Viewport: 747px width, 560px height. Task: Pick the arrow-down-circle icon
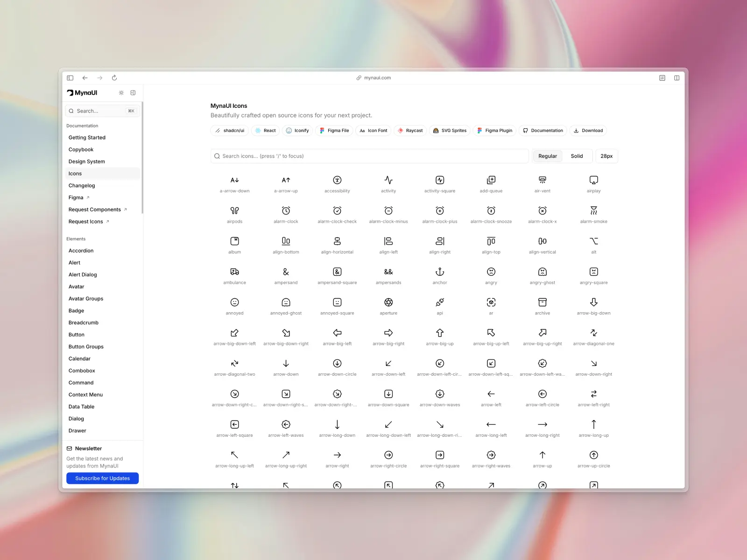point(337,364)
